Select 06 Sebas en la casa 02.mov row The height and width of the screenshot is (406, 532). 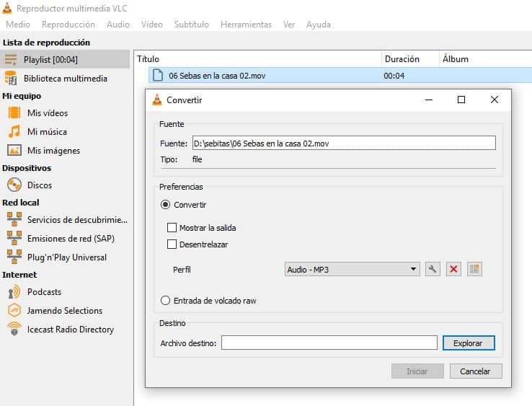click(x=340, y=76)
